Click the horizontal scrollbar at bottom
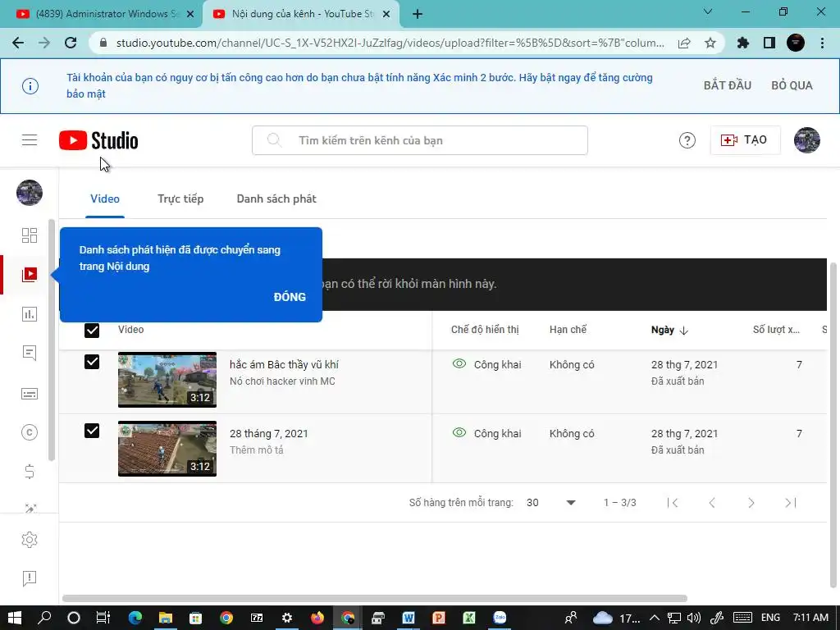Viewport: 840px width, 630px height. 374,598
